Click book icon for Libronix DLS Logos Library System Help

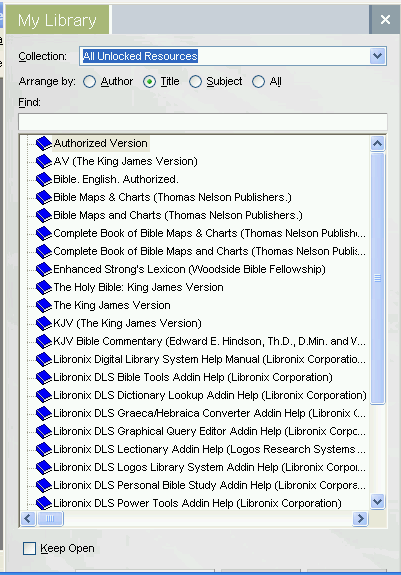tap(44, 467)
